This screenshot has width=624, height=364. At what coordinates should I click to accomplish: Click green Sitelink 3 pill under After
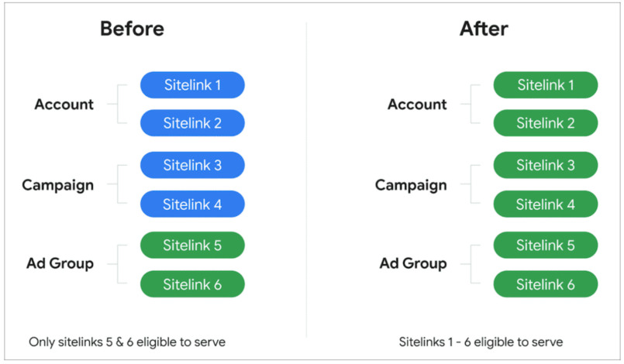[546, 165]
